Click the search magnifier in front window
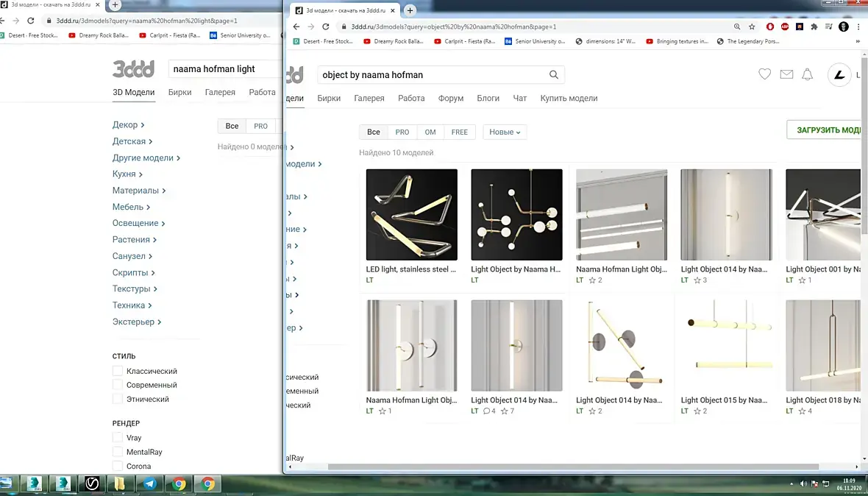868x496 pixels. coord(554,75)
